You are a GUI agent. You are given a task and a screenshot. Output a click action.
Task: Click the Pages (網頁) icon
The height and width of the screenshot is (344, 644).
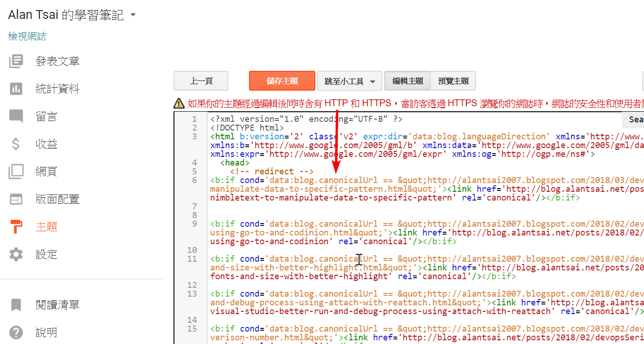tap(16, 172)
